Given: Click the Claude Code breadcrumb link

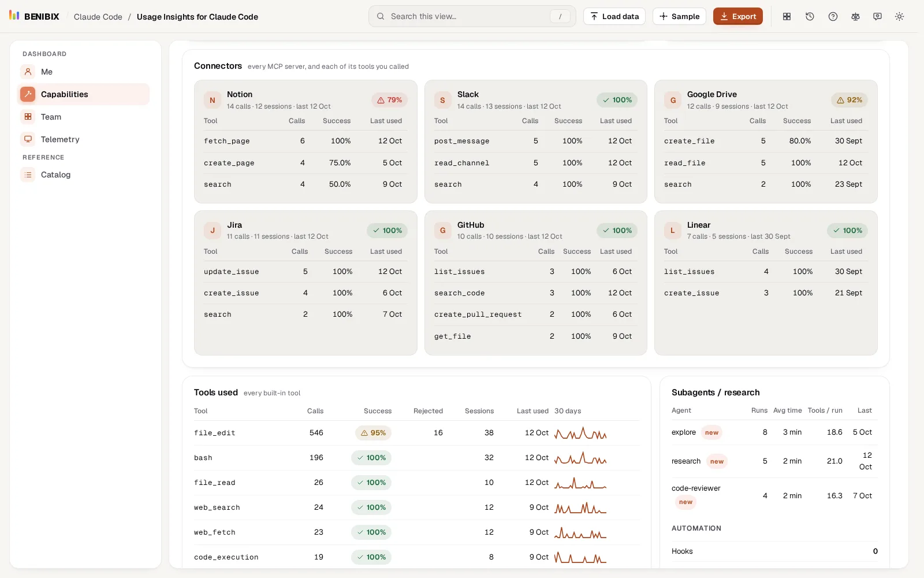Looking at the screenshot, I should (x=98, y=17).
